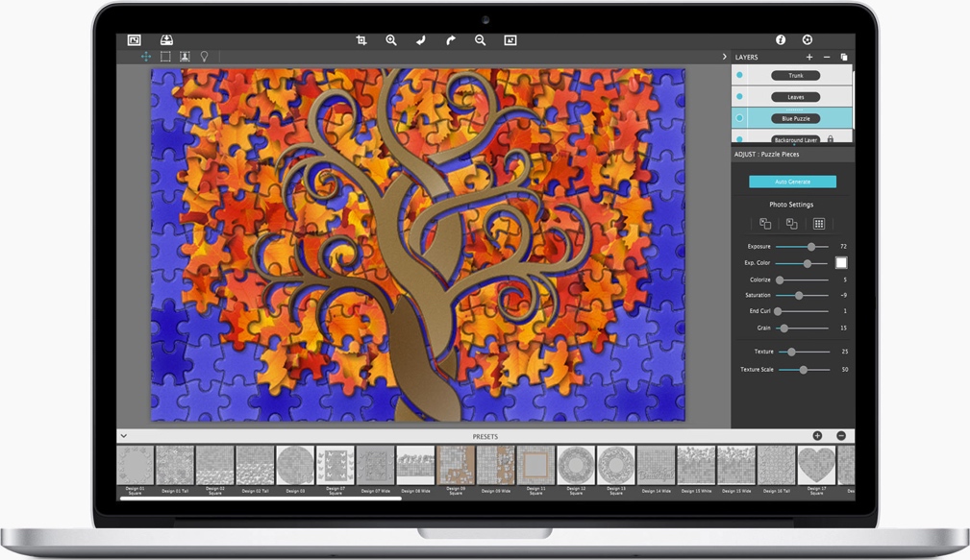Toggle visibility of the Trunk layer

(740, 75)
